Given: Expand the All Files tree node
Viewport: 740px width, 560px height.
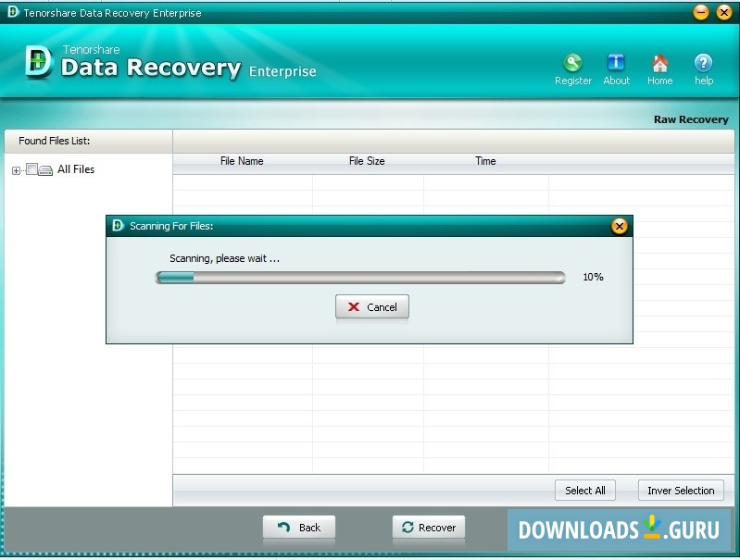Looking at the screenshot, I should 16,170.
